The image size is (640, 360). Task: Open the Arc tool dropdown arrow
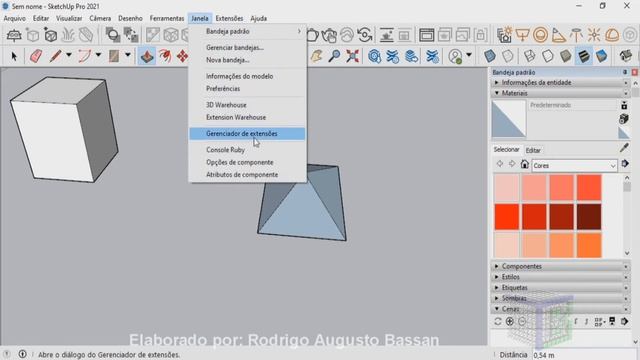click(98, 55)
